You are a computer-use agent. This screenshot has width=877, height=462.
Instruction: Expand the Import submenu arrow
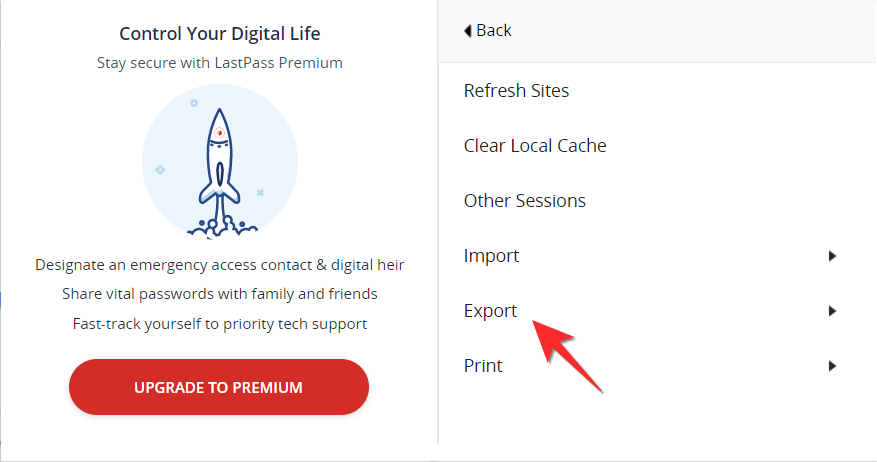[x=832, y=256]
